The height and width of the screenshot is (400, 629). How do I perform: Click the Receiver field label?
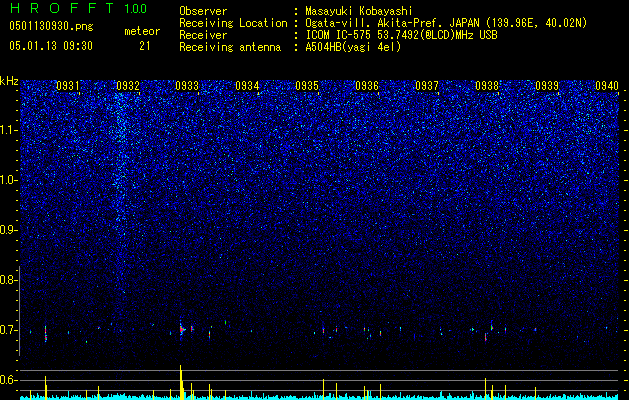pos(203,35)
